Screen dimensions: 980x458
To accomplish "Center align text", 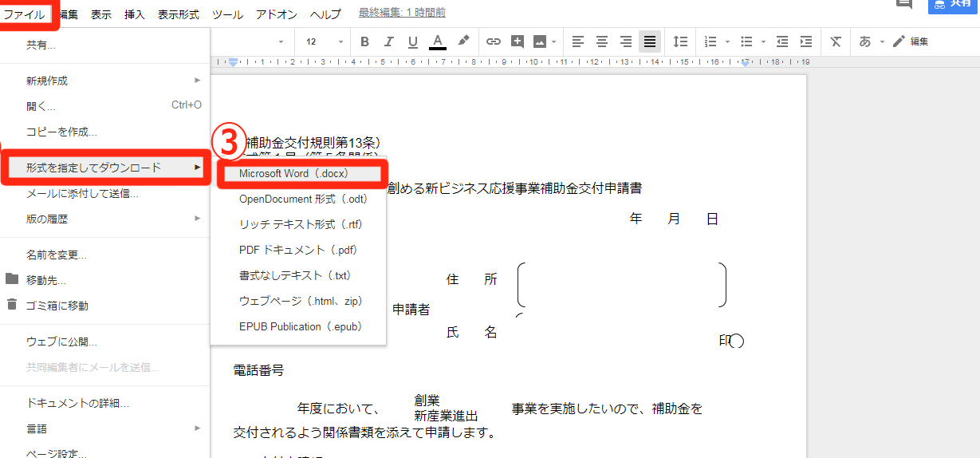I will pyautogui.click(x=602, y=41).
